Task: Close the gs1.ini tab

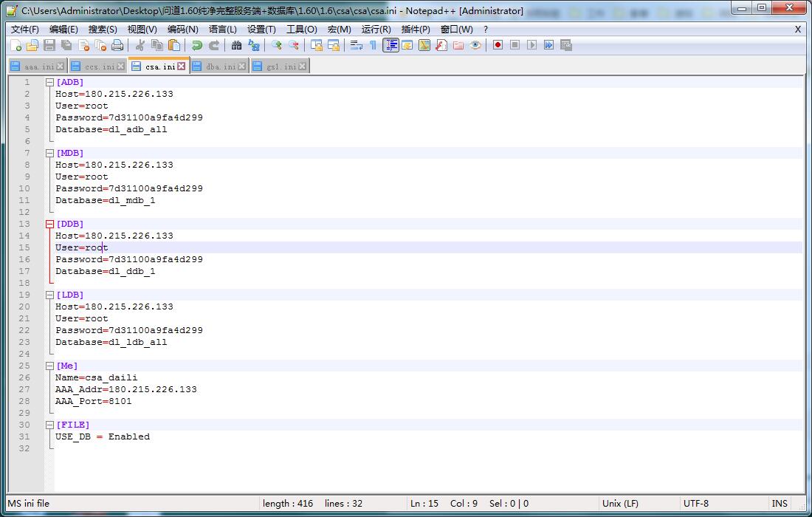Action: [303, 66]
